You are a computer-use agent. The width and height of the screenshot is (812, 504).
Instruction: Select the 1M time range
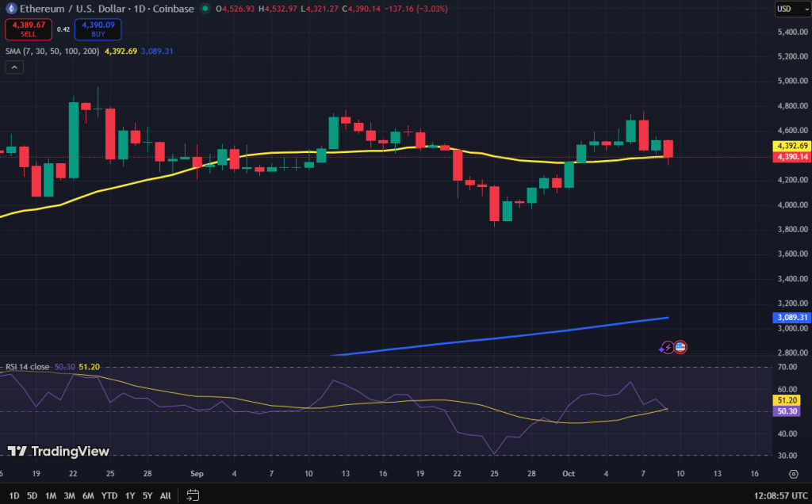[x=50, y=496]
